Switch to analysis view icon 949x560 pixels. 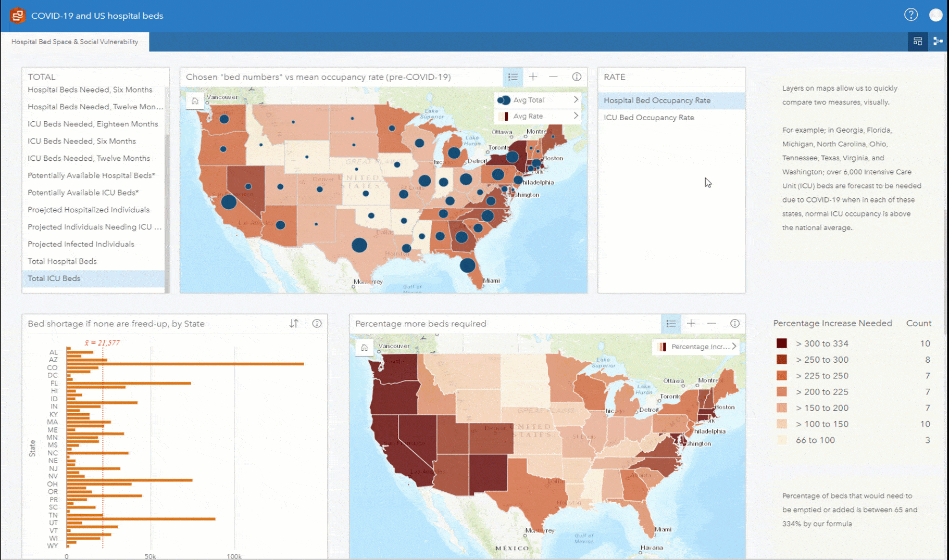click(938, 42)
